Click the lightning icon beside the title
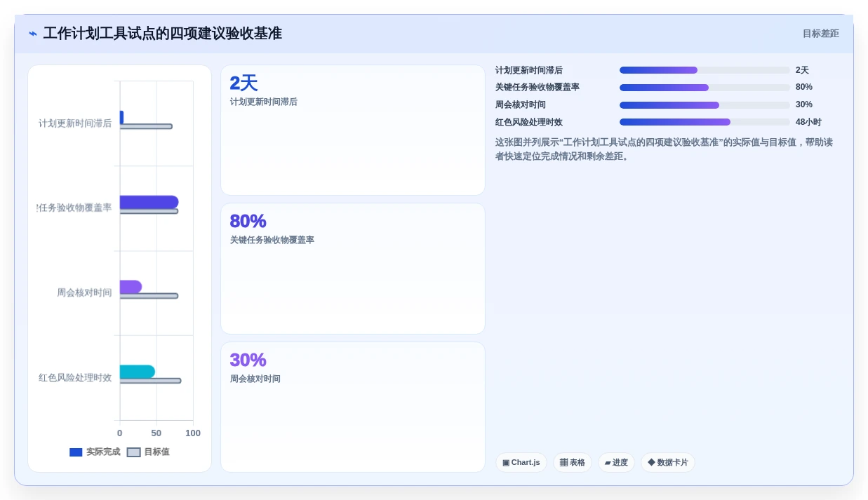This screenshot has width=868, height=500. click(x=32, y=34)
